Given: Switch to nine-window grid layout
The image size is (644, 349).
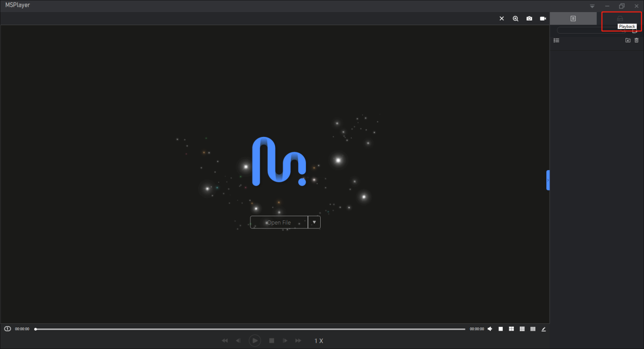Looking at the screenshot, I should pyautogui.click(x=522, y=329).
